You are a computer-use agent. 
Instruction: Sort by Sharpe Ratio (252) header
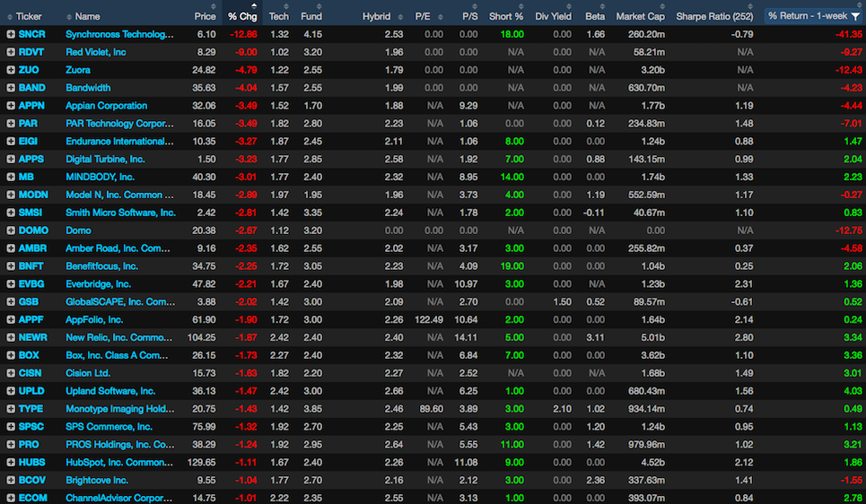click(714, 16)
